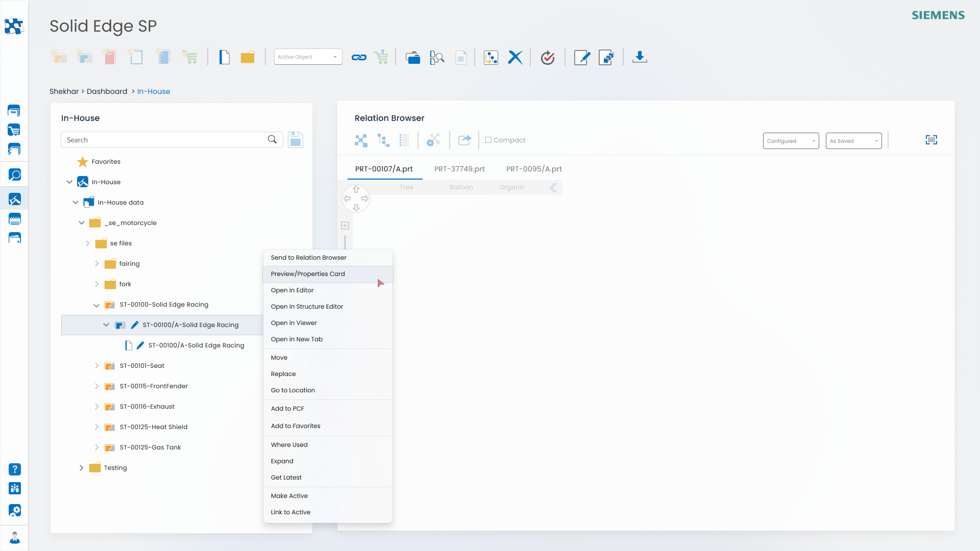The image size is (980, 551).
Task: Collapse the _se_motorcycle folder
Action: point(82,223)
